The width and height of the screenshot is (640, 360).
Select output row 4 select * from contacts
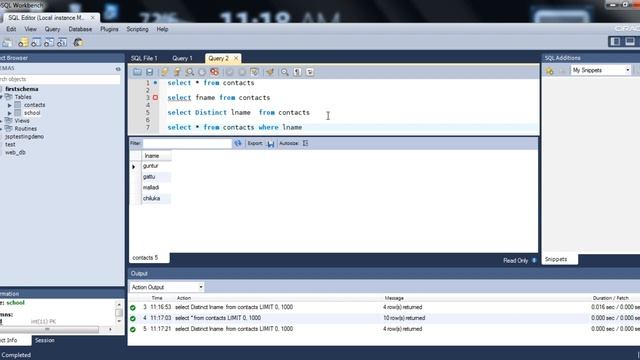click(x=384, y=318)
